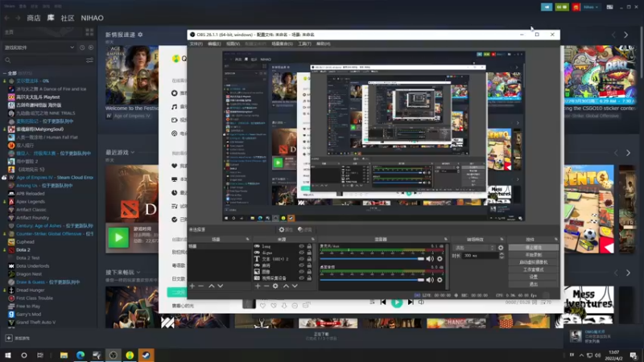Toggle visibility of the 视频采集设备 source
Image resolution: width=644 pixels, height=362 pixels.
pos(301,278)
